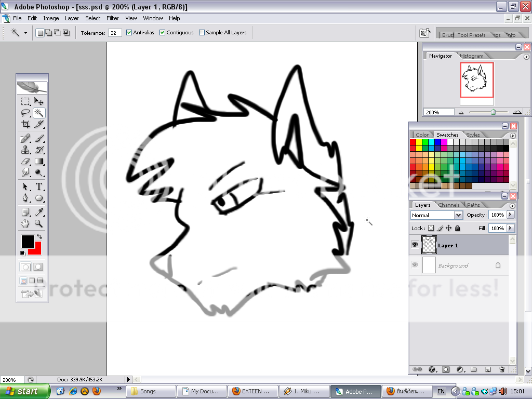Select the Lasso tool
The height and width of the screenshot is (399, 532).
pos(25,113)
